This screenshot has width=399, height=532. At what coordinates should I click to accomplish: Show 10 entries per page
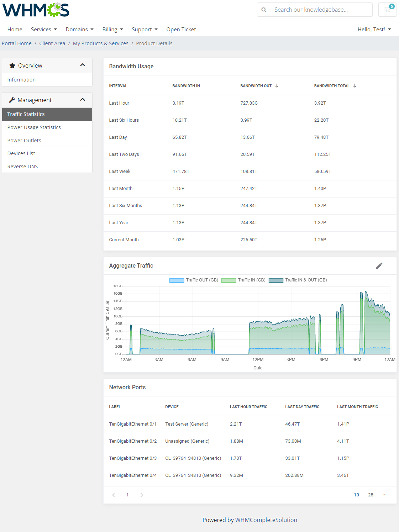(x=356, y=495)
